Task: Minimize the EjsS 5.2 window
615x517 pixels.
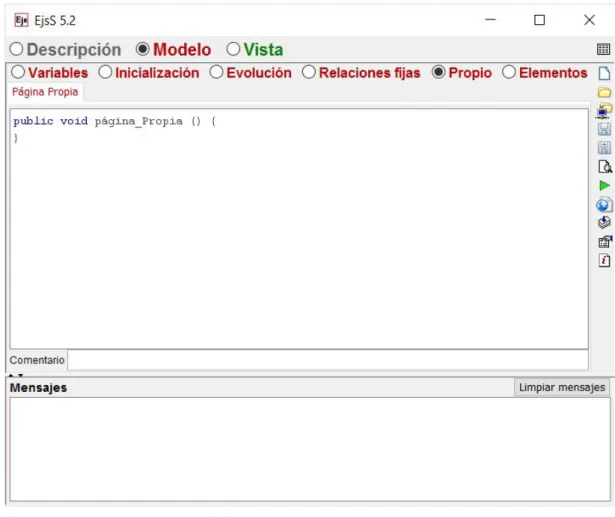Action: pos(490,20)
